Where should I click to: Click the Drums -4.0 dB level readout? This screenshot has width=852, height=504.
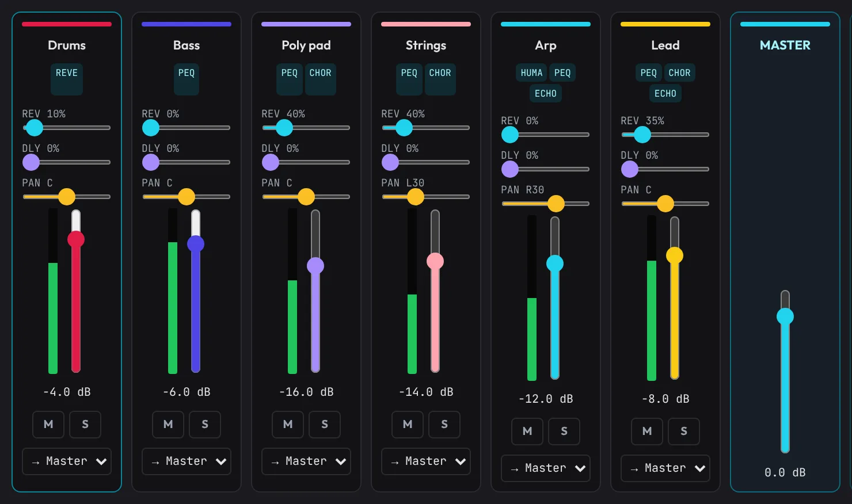(67, 392)
